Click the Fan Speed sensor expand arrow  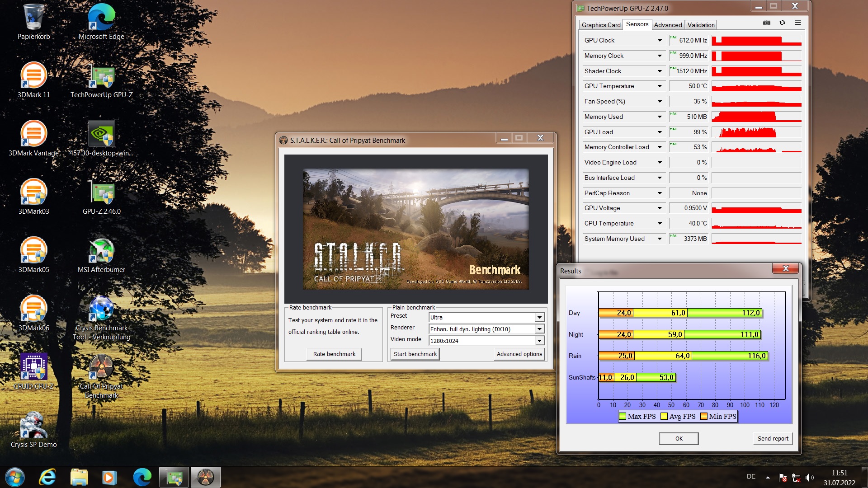point(659,101)
